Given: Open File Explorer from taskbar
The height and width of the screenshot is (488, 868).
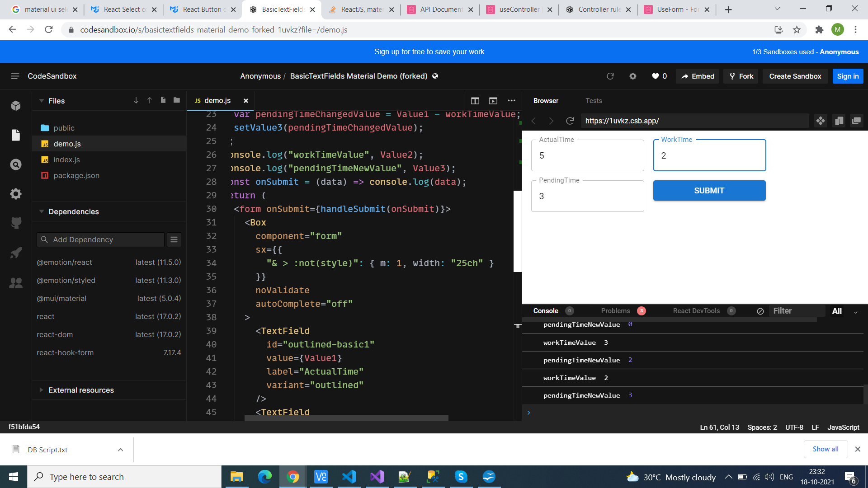Looking at the screenshot, I should pos(236,477).
